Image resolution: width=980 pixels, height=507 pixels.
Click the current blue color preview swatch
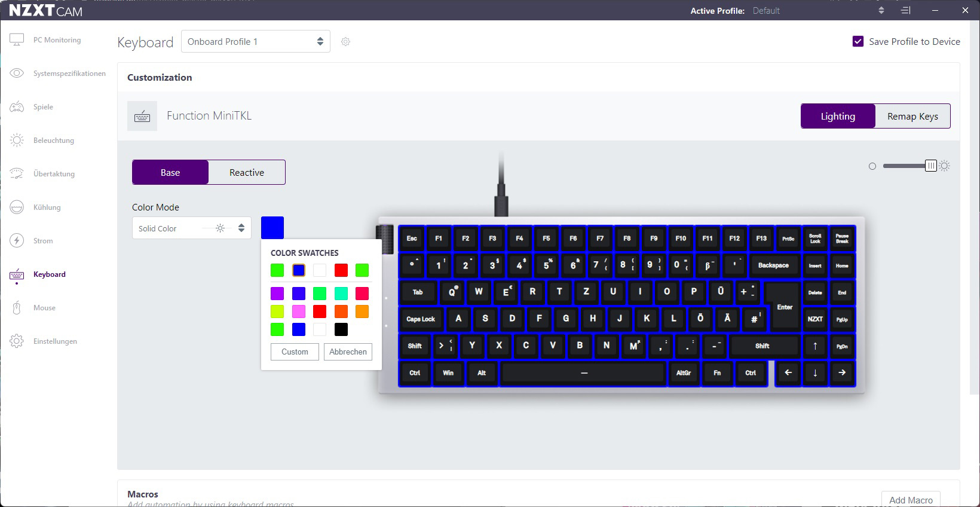(272, 228)
